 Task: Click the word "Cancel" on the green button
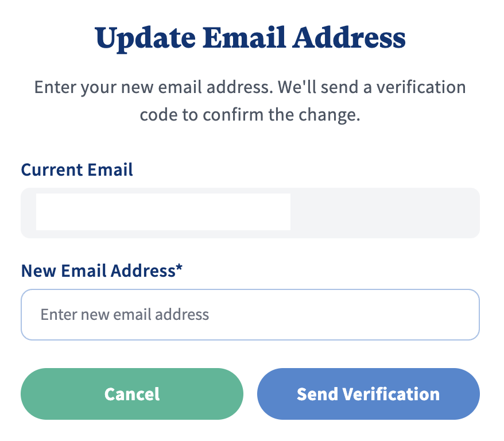click(x=132, y=394)
